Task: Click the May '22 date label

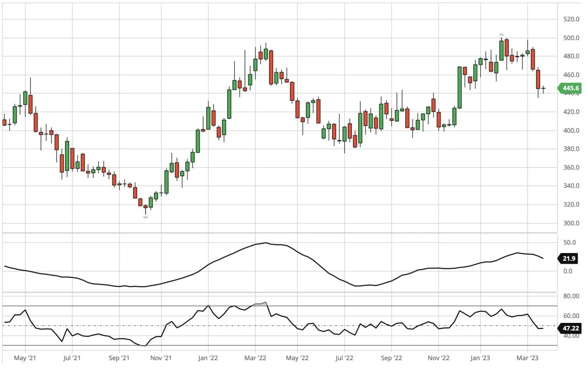Action: click(x=296, y=358)
